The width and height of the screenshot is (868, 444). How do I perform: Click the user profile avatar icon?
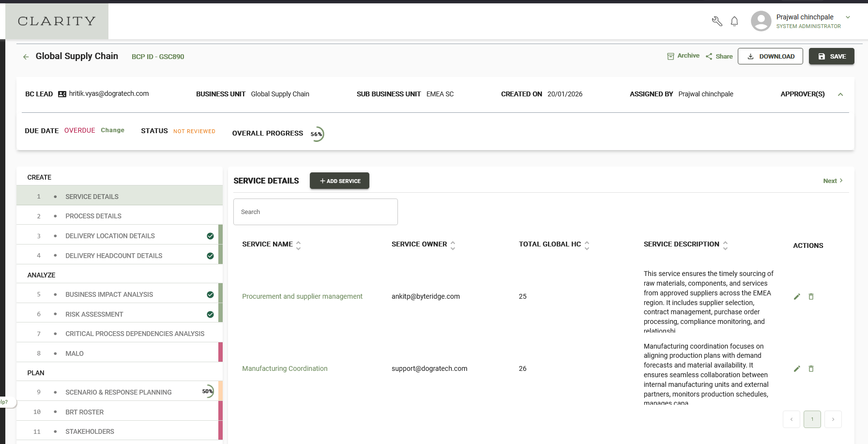(761, 21)
